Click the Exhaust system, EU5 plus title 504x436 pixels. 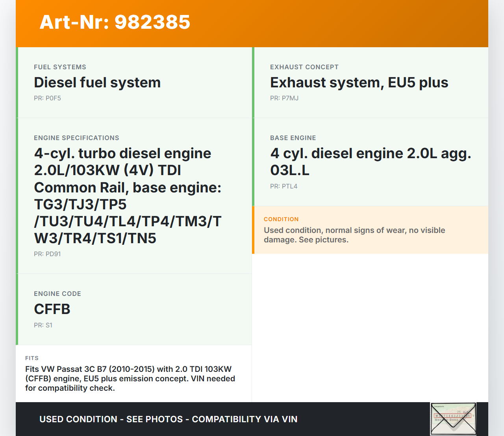click(359, 83)
